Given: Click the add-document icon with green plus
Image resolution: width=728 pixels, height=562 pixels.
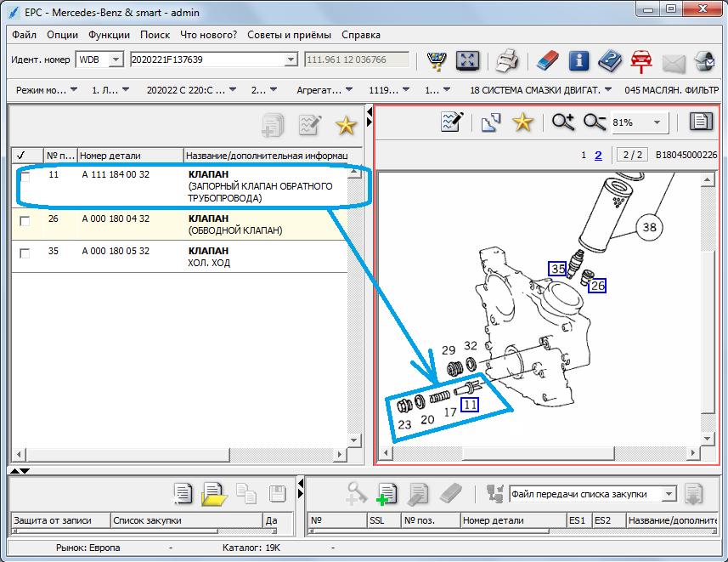Looking at the screenshot, I should click(x=387, y=494).
